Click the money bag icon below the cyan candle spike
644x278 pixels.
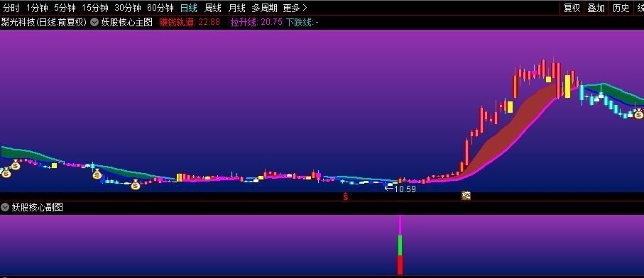pyautogui.click(x=97, y=174)
